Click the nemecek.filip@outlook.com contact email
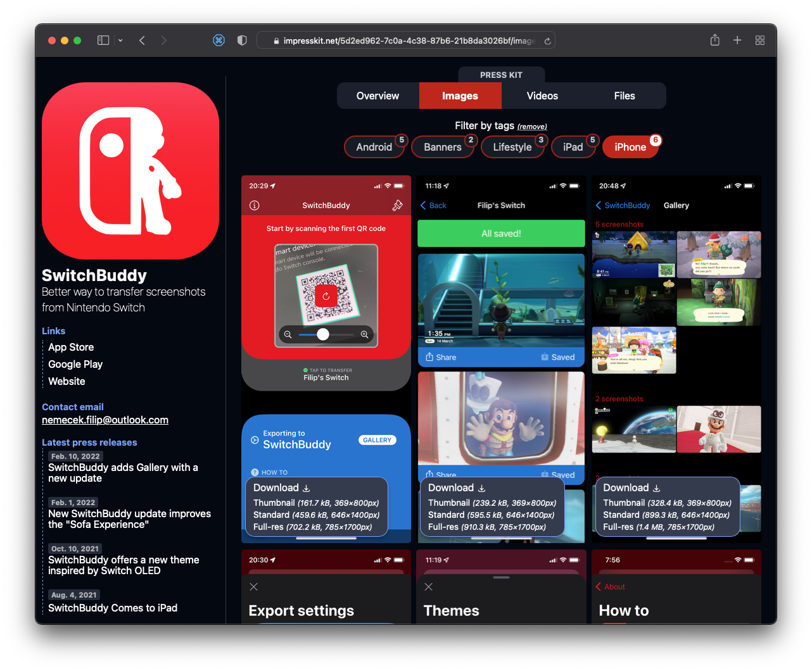812x671 pixels. click(x=105, y=420)
